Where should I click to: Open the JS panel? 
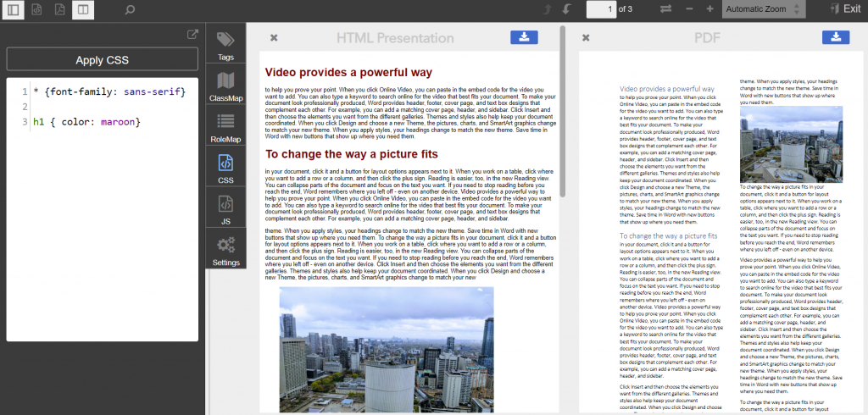(x=225, y=207)
